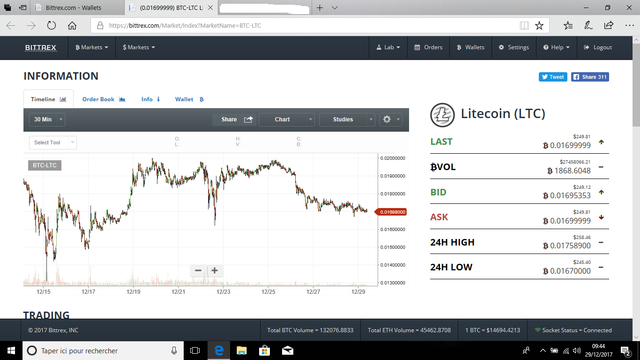Click the BID price value 0.01695353
Image resolution: width=640 pixels, height=360 pixels.
coord(567,196)
